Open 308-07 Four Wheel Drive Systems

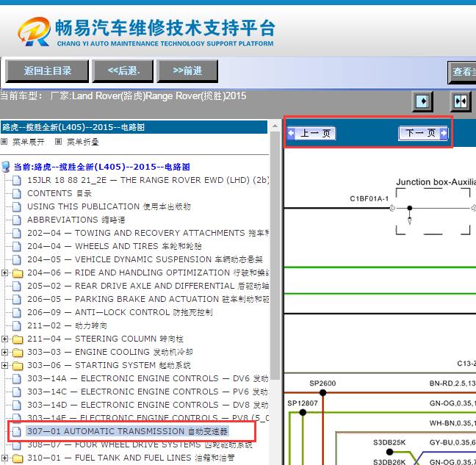point(140,444)
